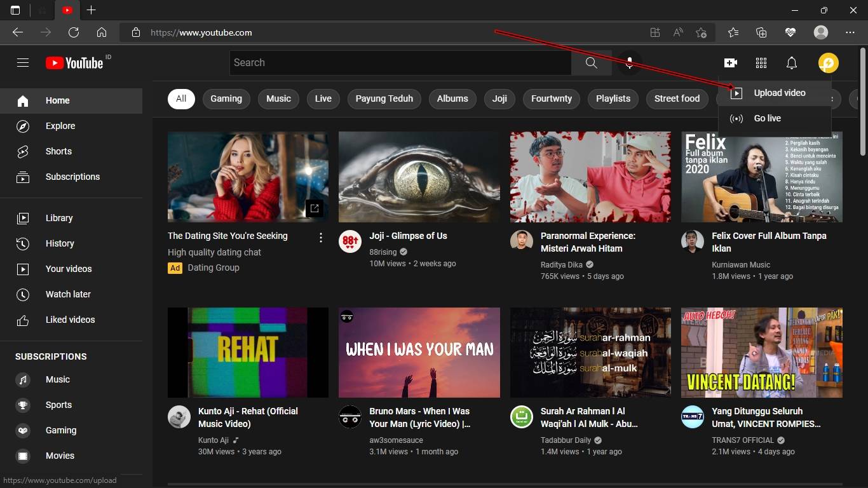The height and width of the screenshot is (488, 868).
Task: Open the browser Collections icon
Action: [761, 32]
